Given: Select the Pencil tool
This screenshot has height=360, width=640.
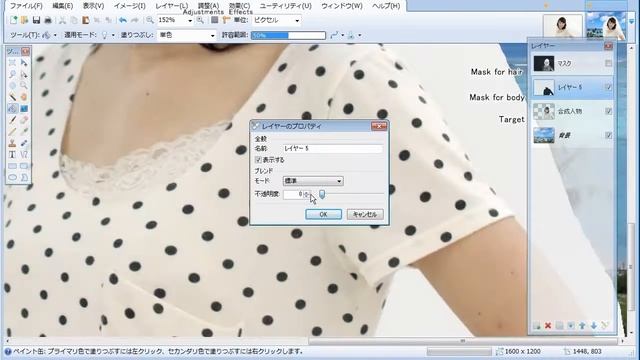Looking at the screenshot, I should point(12,131).
